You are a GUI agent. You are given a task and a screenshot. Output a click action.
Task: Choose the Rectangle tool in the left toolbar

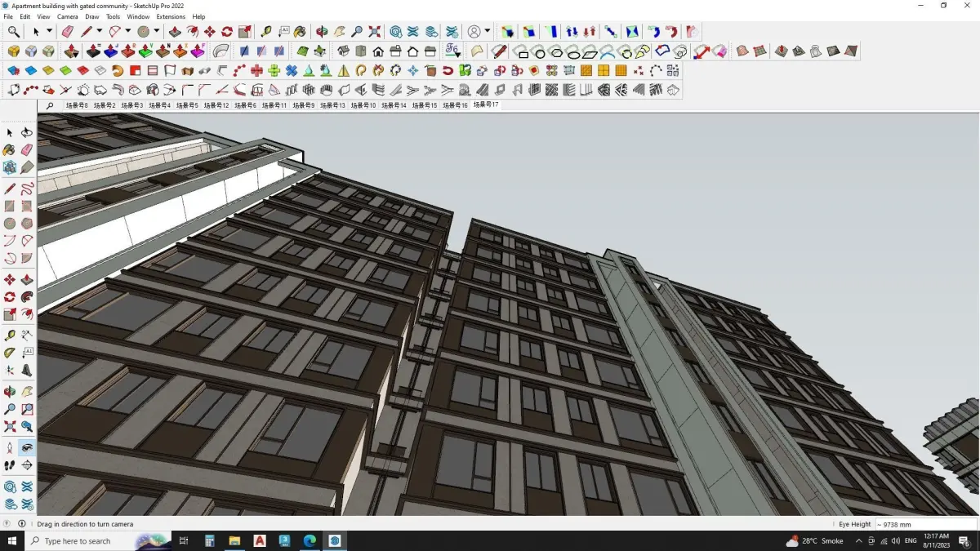pos(10,207)
